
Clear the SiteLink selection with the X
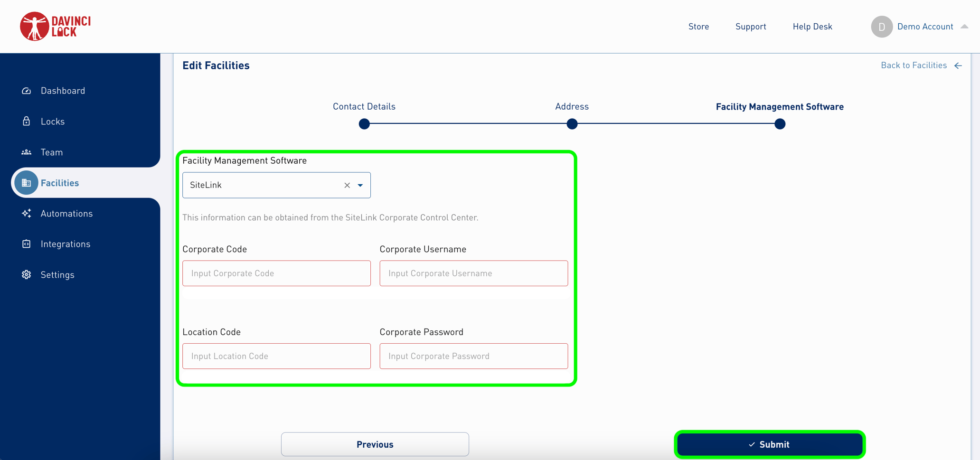coord(347,185)
